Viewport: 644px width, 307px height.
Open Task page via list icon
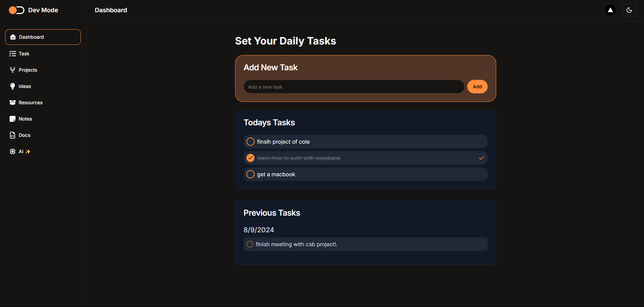coord(13,54)
